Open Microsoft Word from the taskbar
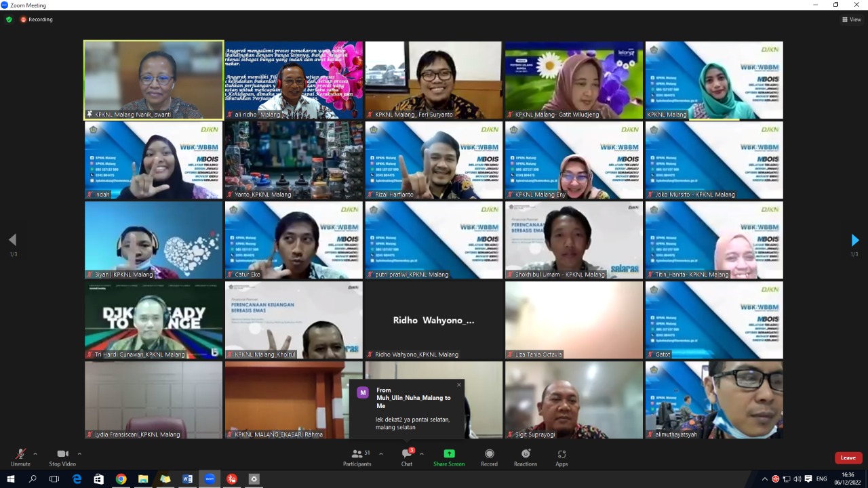868x488 pixels. pyautogui.click(x=187, y=479)
